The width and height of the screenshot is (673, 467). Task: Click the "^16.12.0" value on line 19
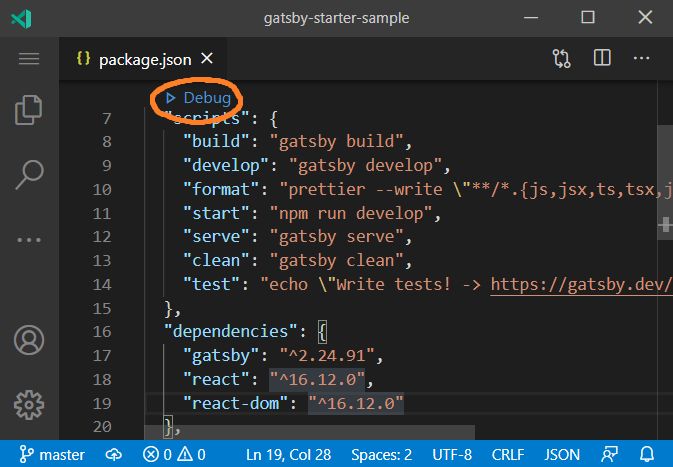click(x=356, y=403)
